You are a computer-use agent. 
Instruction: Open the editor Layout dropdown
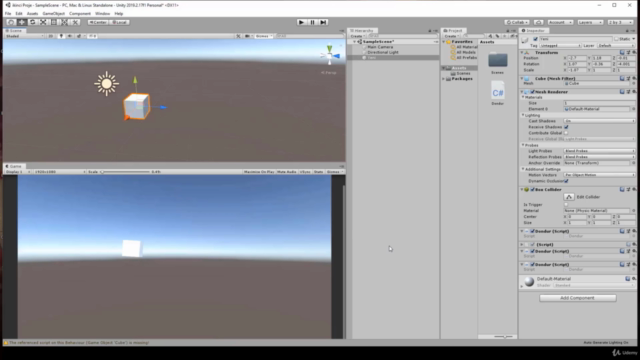pyautogui.click(x=620, y=22)
